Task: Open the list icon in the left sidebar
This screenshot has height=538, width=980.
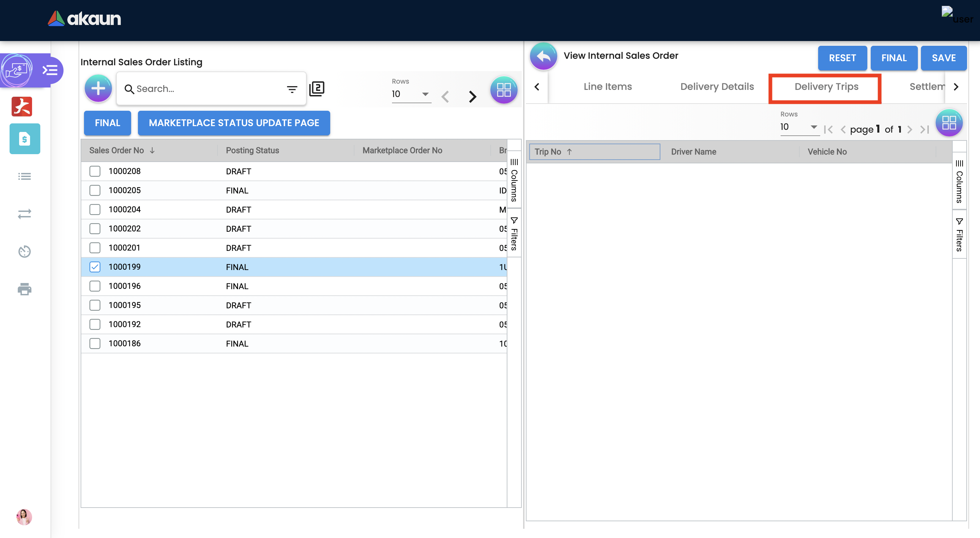Action: click(x=24, y=176)
